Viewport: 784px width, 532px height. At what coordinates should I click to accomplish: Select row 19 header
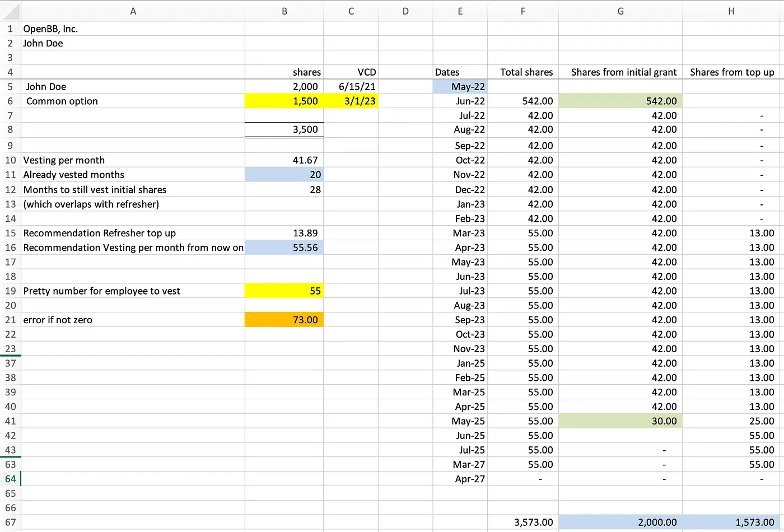(10, 291)
